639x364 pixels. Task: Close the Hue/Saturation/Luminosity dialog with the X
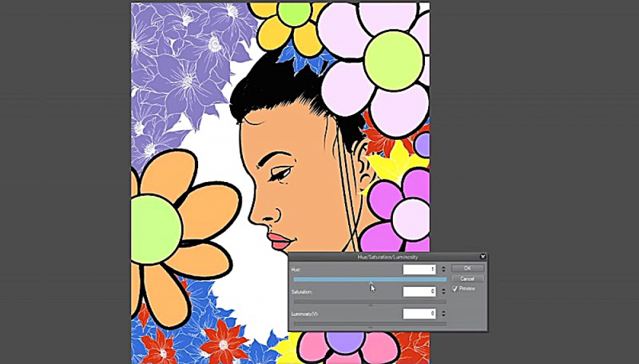click(482, 257)
